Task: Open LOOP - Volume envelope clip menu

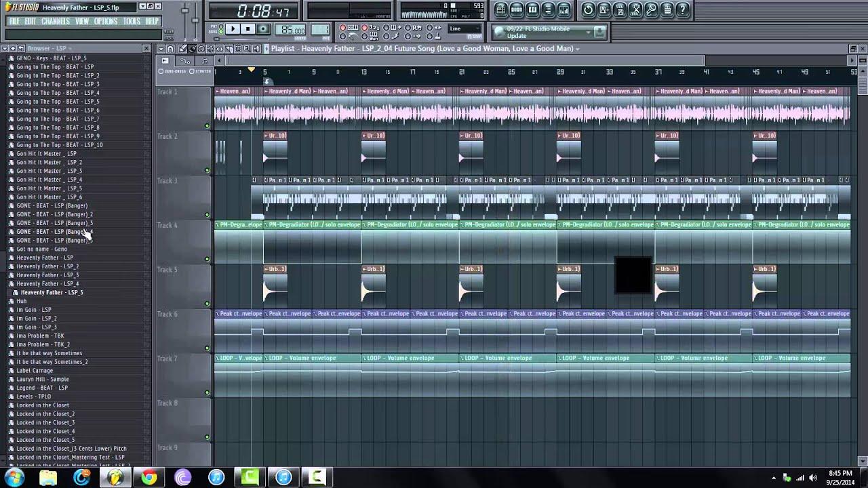Action: (x=217, y=358)
